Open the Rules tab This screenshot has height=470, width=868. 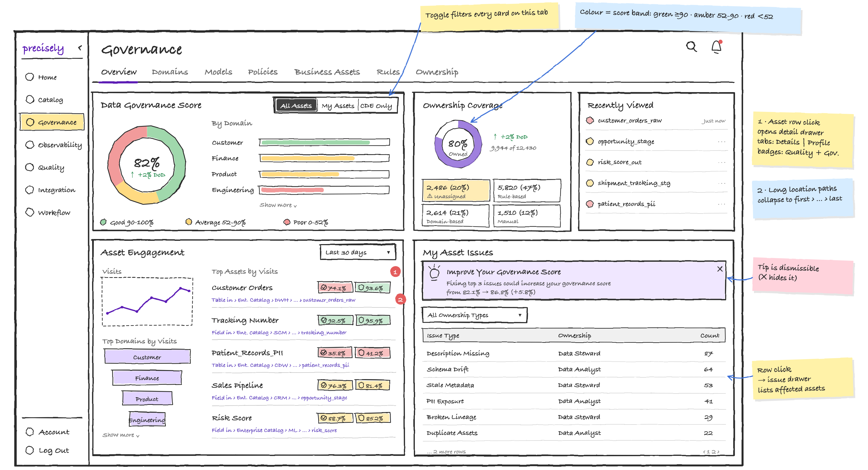[388, 72]
